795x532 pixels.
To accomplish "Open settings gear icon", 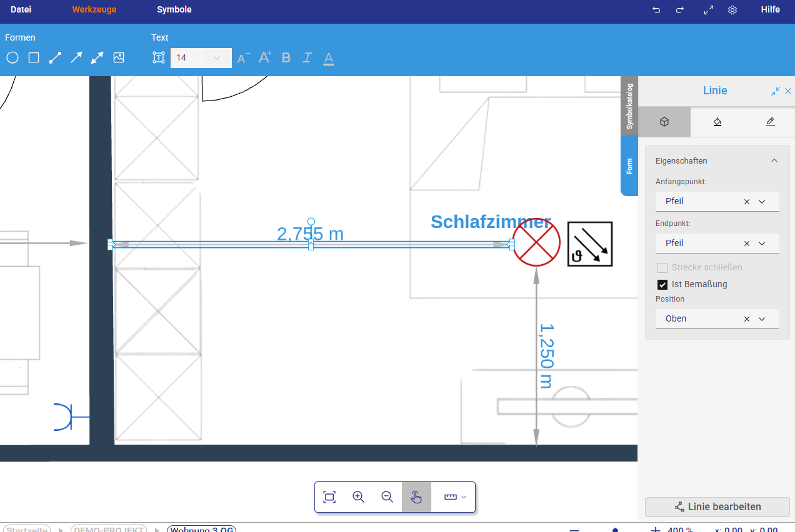I will point(732,10).
